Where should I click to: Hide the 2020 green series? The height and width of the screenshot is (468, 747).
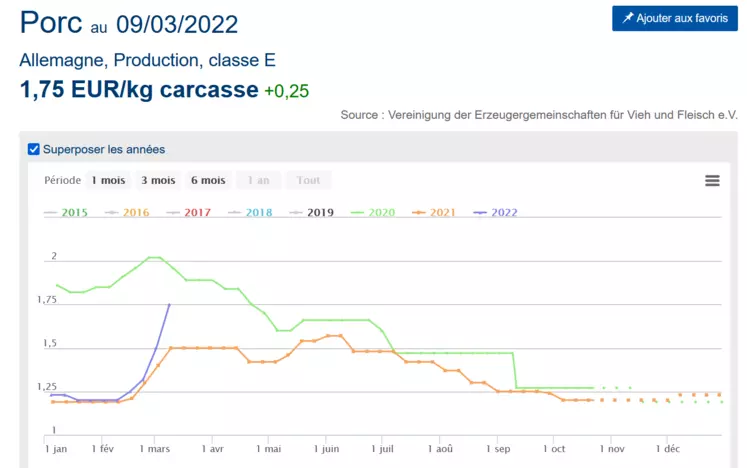pyautogui.click(x=373, y=213)
